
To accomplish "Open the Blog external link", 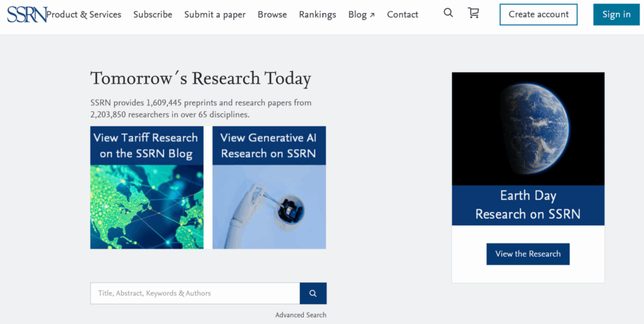I will click(362, 14).
